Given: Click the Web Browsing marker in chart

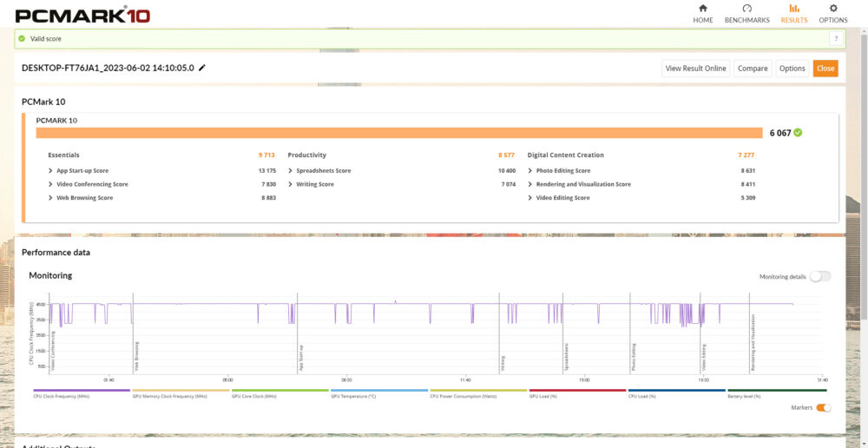Looking at the screenshot, I should tap(136, 358).
